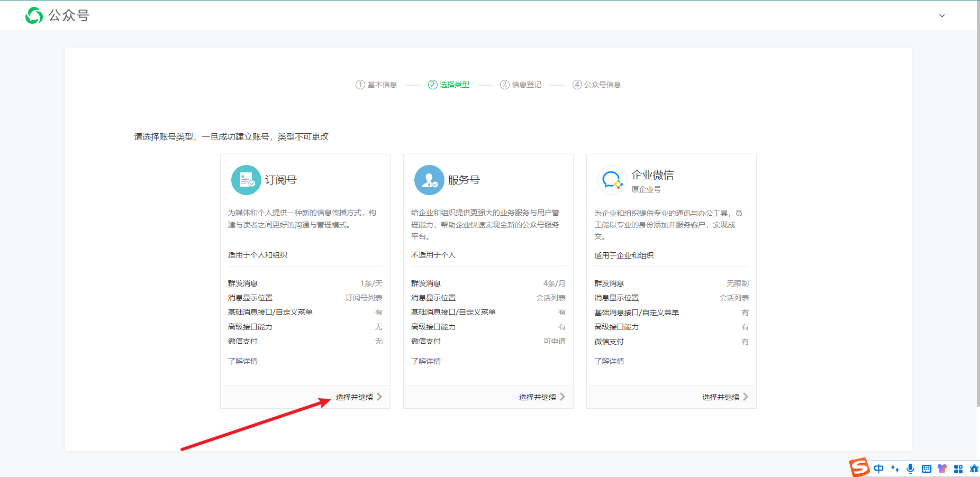Click the 企业微信 card title
The width and height of the screenshot is (980, 477).
click(652, 175)
